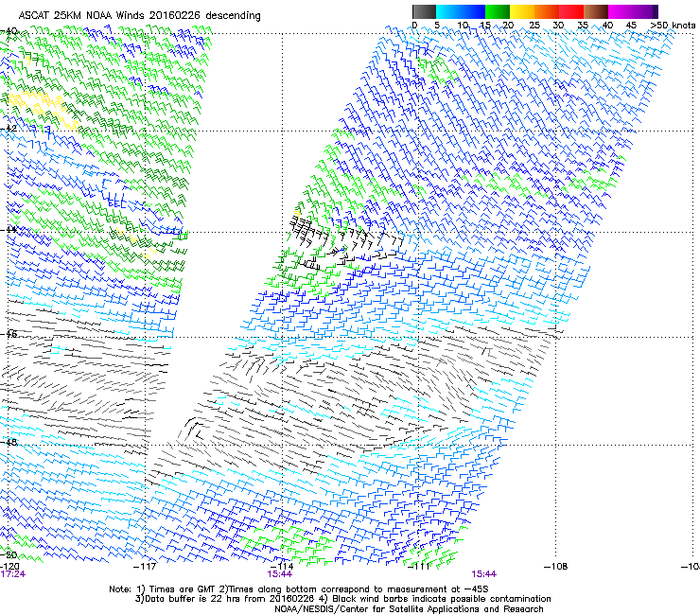This screenshot has width=700, height=615.
Task: Click the '-120' longitude label
Action: point(9,567)
